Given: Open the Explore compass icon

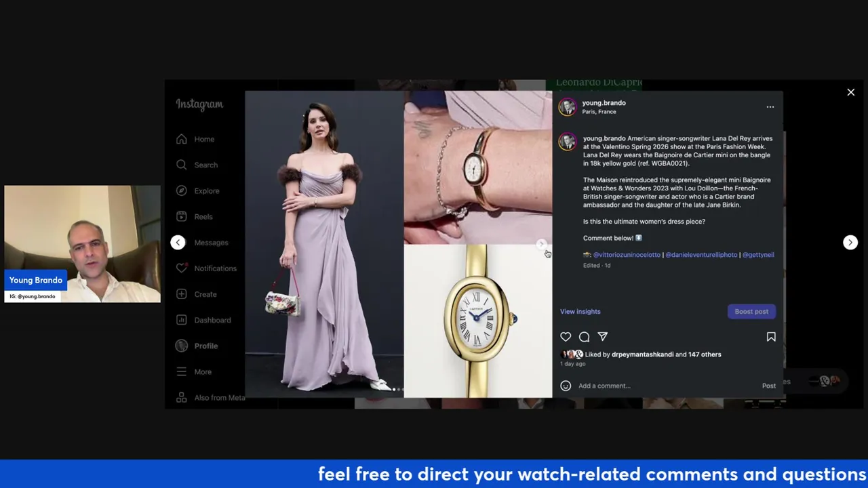Looking at the screenshot, I should pos(182,190).
